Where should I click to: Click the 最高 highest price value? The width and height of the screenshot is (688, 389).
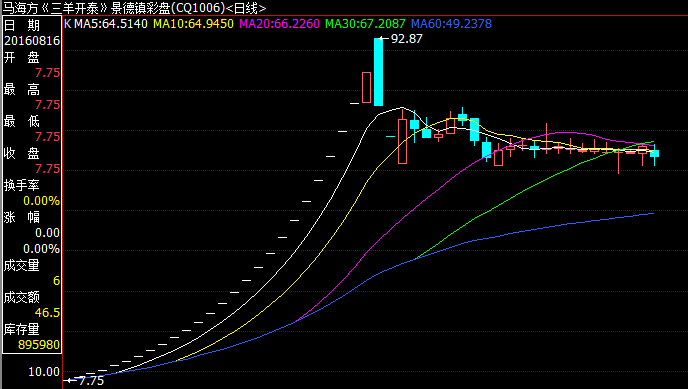[x=47, y=105]
